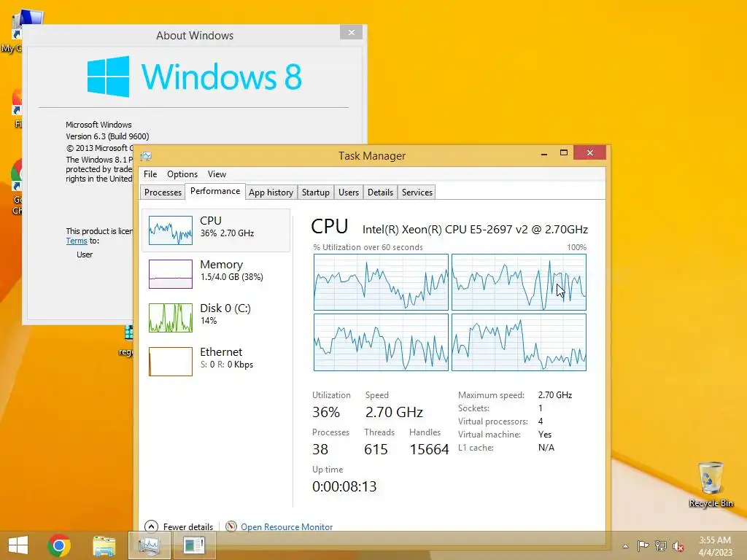
Task: Minimize the Task Manager window
Action: (544, 153)
